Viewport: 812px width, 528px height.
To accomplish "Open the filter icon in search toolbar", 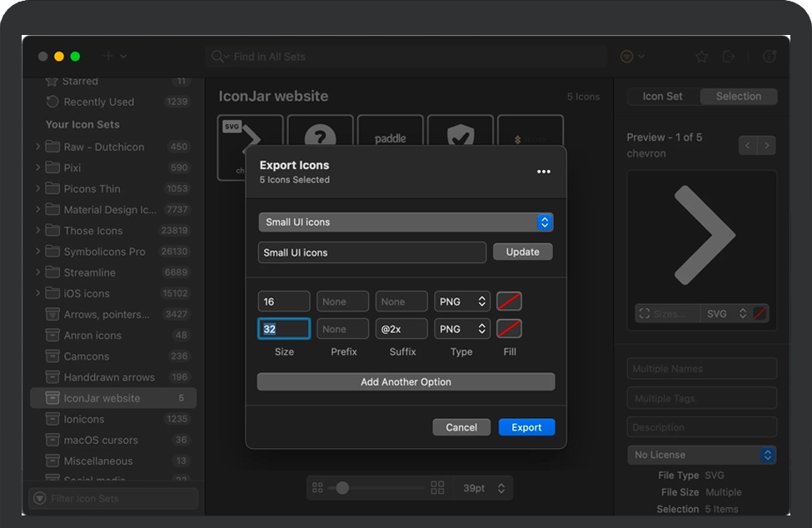I will 627,57.
